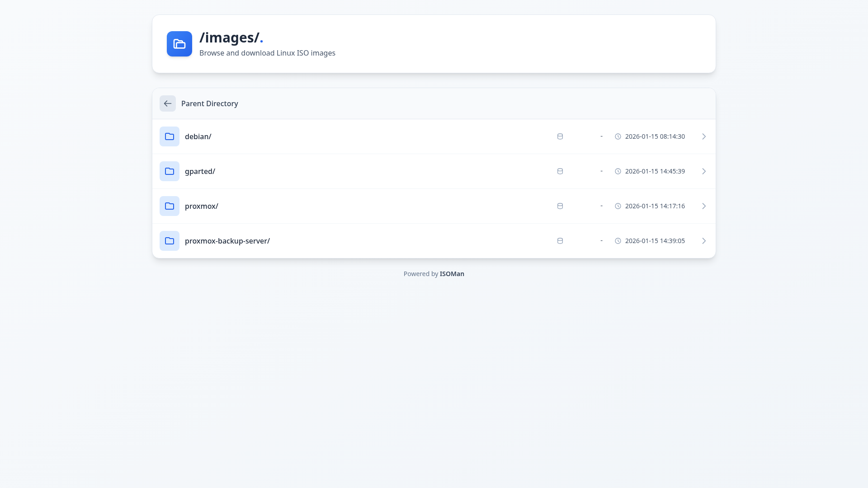Screen dimensions: 868x488
Task: Click the blue open-folder logo icon
Action: pyautogui.click(x=179, y=44)
